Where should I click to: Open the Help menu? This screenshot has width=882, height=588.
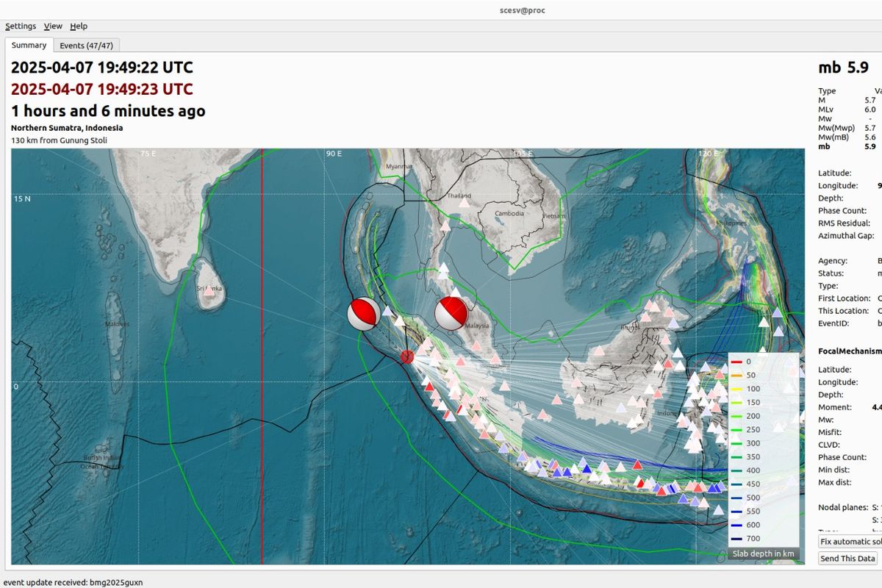[x=77, y=26]
